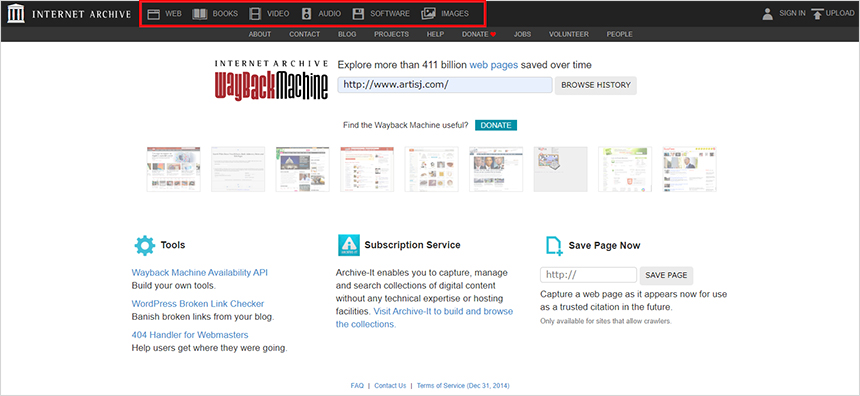The height and width of the screenshot is (396, 860).
Task: Follow the 'web pages' link
Action: (x=494, y=65)
